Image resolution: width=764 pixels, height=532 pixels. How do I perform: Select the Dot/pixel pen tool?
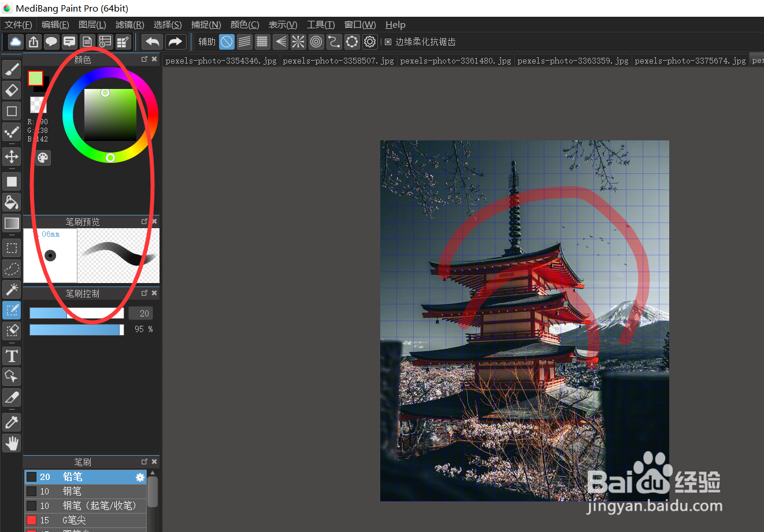(12, 132)
